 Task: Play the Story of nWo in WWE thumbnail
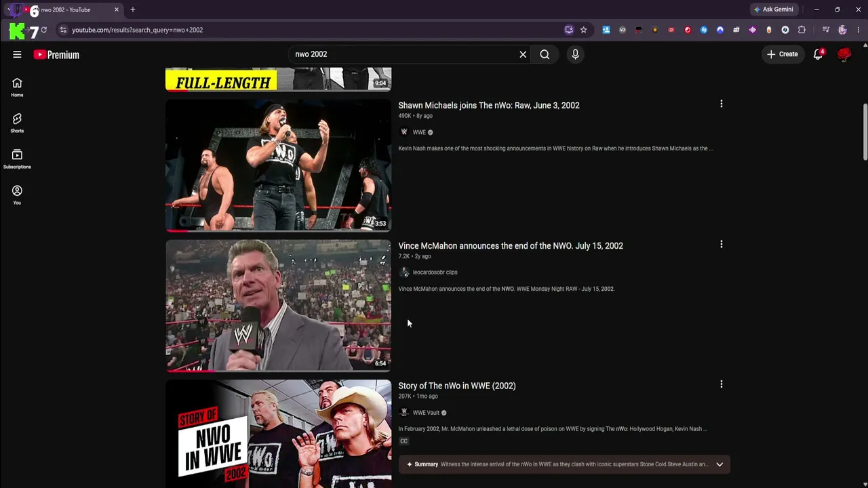click(278, 434)
